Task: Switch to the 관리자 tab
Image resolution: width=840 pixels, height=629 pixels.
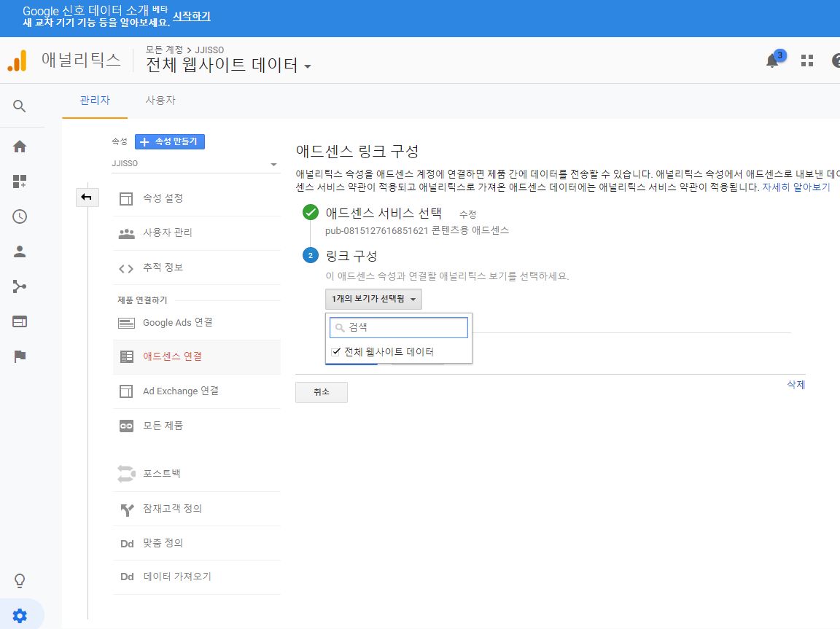Action: (95, 100)
